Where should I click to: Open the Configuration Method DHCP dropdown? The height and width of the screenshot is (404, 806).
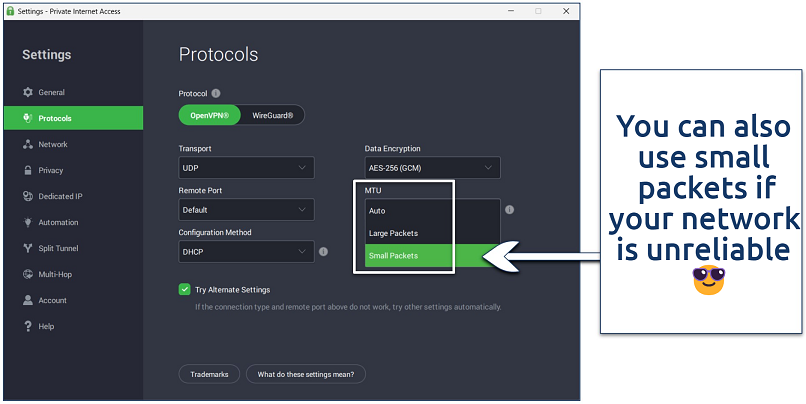pyautogui.click(x=246, y=252)
